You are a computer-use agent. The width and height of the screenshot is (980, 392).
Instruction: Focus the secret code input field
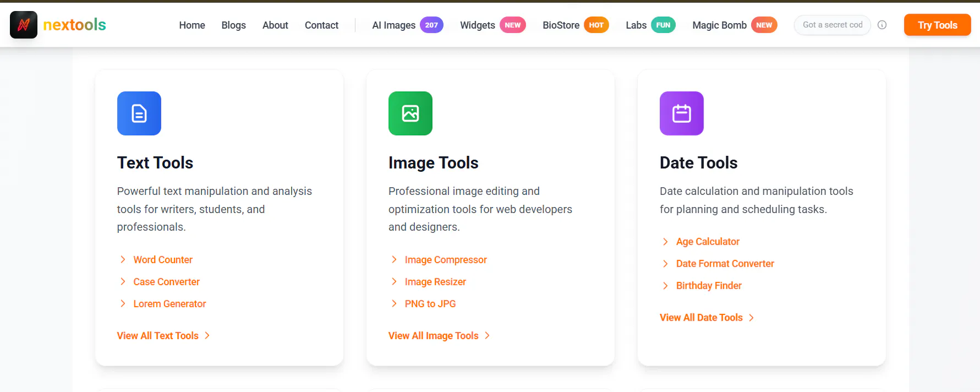(833, 25)
